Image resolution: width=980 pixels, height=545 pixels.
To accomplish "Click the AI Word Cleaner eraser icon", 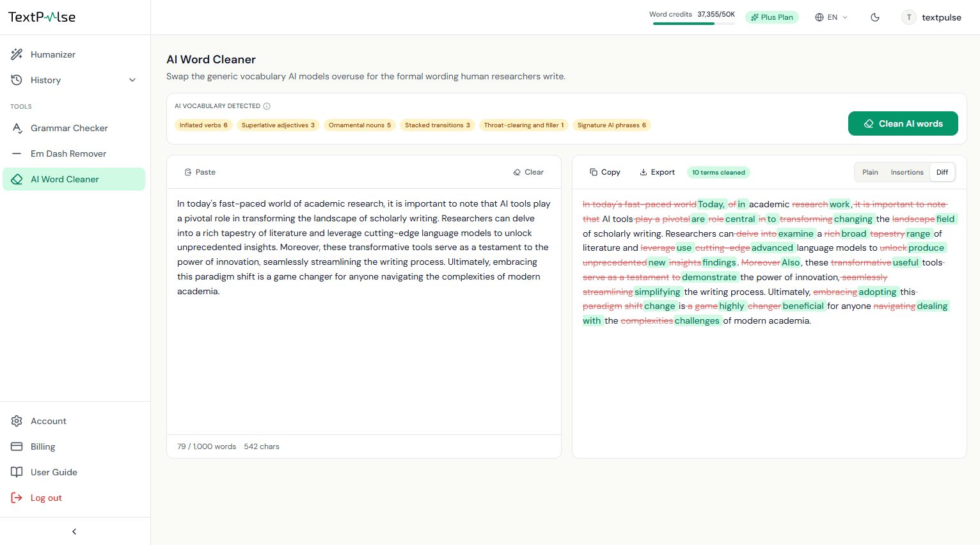I will (x=17, y=179).
